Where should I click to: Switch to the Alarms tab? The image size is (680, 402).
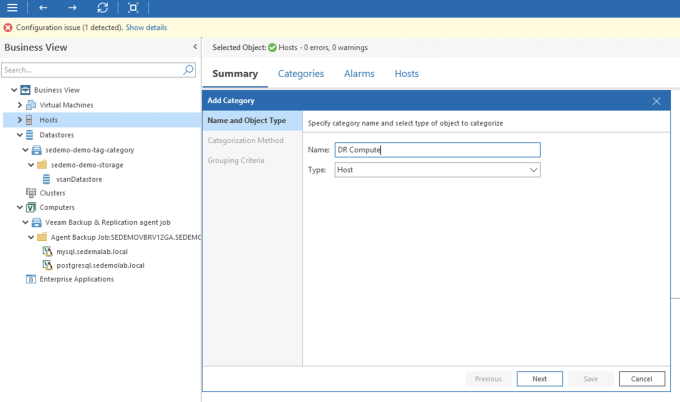pos(359,74)
